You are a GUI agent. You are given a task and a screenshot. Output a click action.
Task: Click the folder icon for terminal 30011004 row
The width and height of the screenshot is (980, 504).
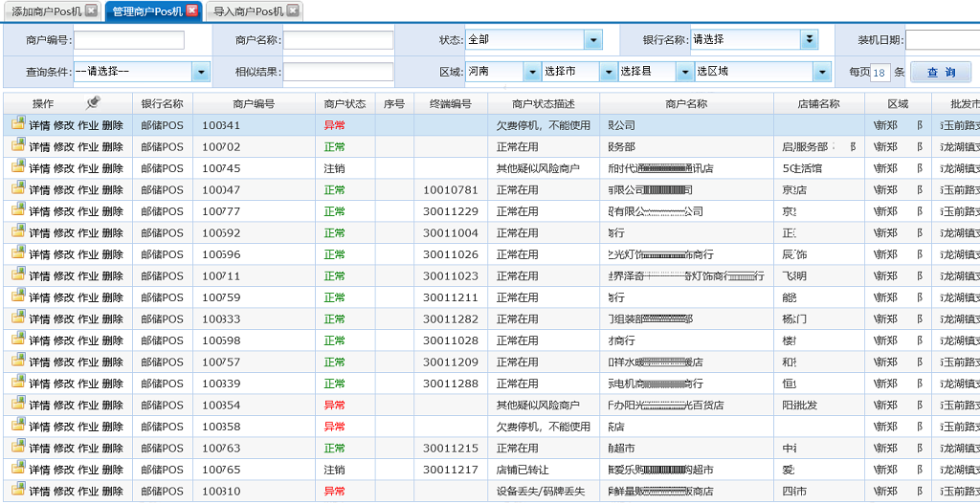tap(18, 231)
